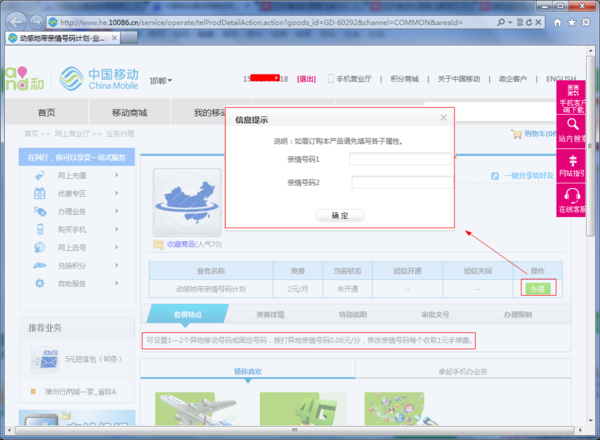Click the 4G recommendation thumbnail
The width and height of the screenshot is (600, 440).
(303, 409)
